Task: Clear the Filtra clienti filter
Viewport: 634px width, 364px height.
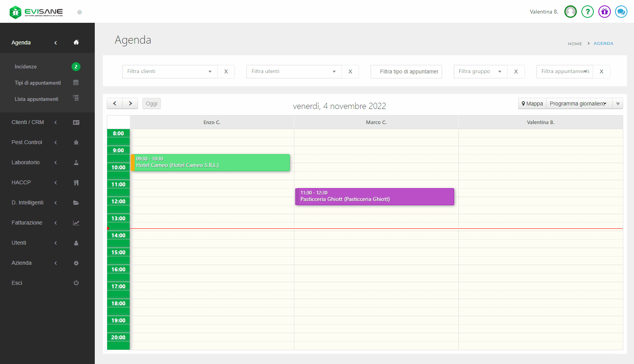Action: click(226, 71)
